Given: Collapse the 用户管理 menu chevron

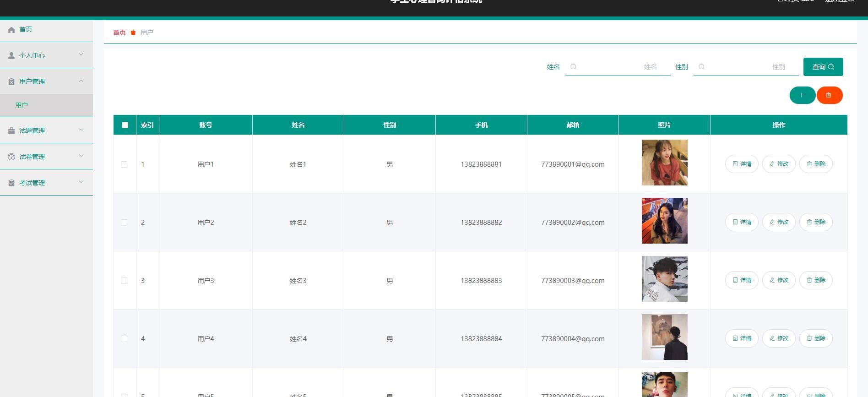Looking at the screenshot, I should coord(81,81).
